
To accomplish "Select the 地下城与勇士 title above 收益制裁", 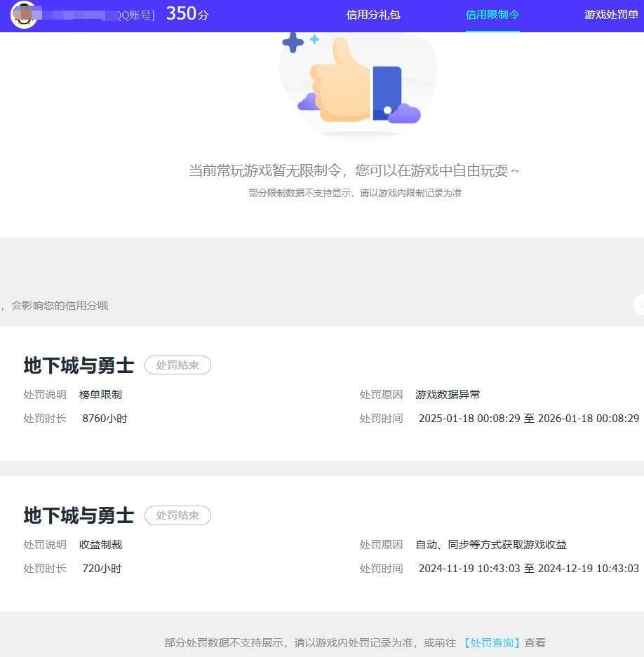I will (x=79, y=515).
